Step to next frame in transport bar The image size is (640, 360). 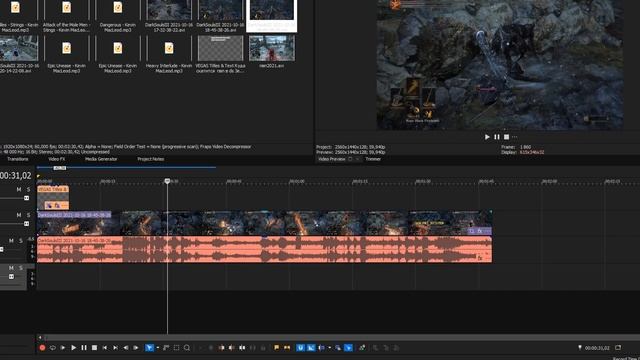[x=136, y=348]
